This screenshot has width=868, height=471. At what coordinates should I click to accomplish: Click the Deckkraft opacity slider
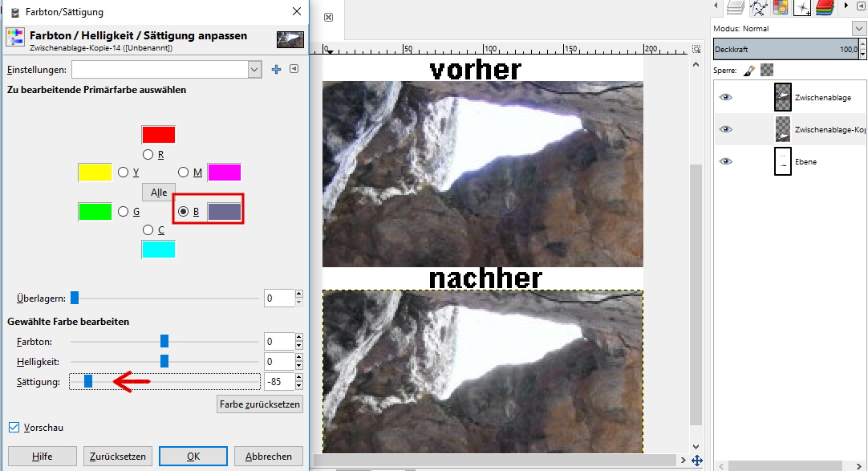[786, 49]
